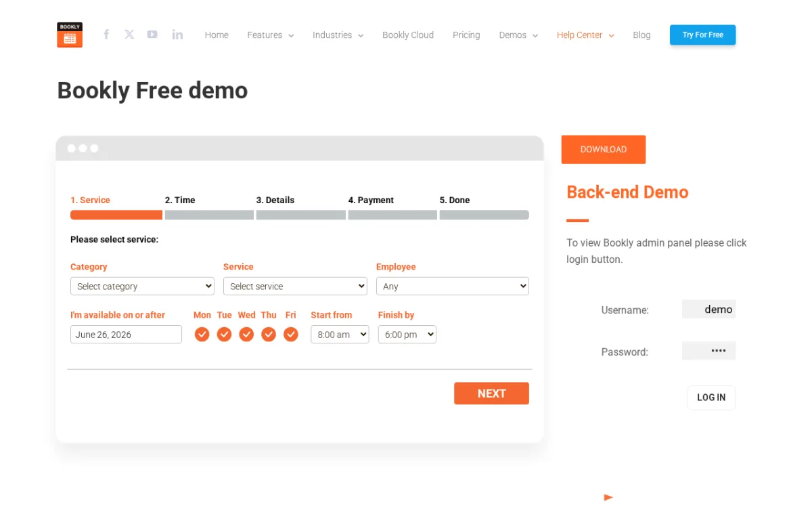
Task: Open the Facebook social icon
Action: (106, 35)
